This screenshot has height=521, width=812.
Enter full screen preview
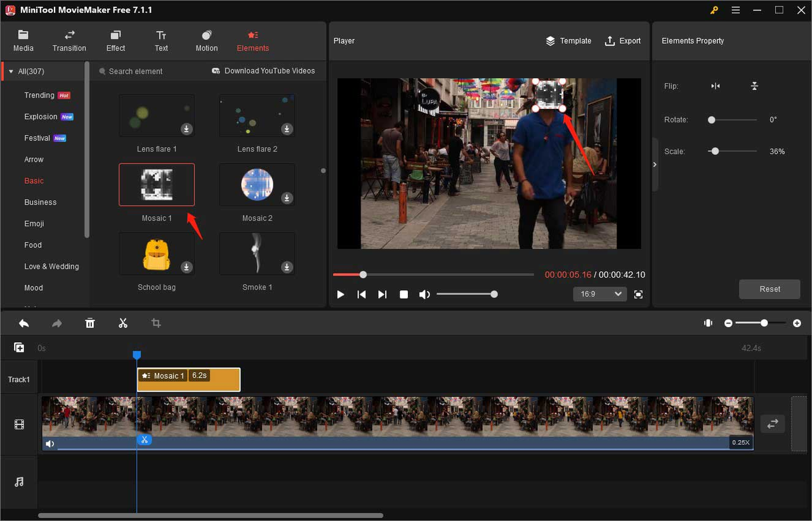coord(638,295)
